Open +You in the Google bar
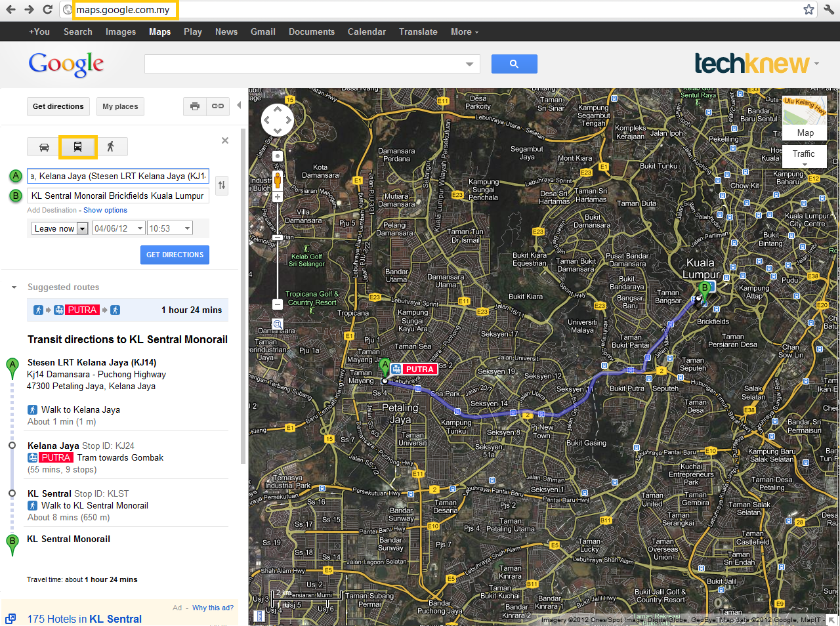Screen dimensions: 840x626 click(x=39, y=31)
